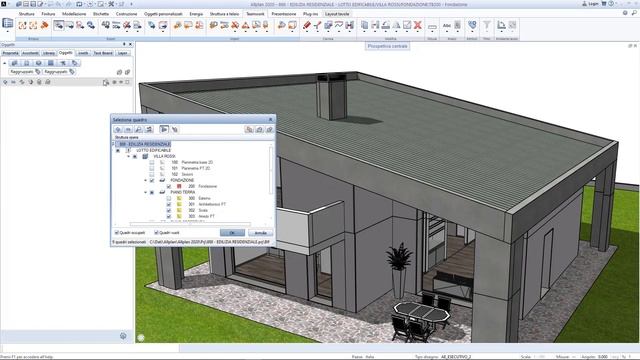640x360 pixels.
Task: Click yellow swatch of 300 Esterno
Action: (x=179, y=198)
